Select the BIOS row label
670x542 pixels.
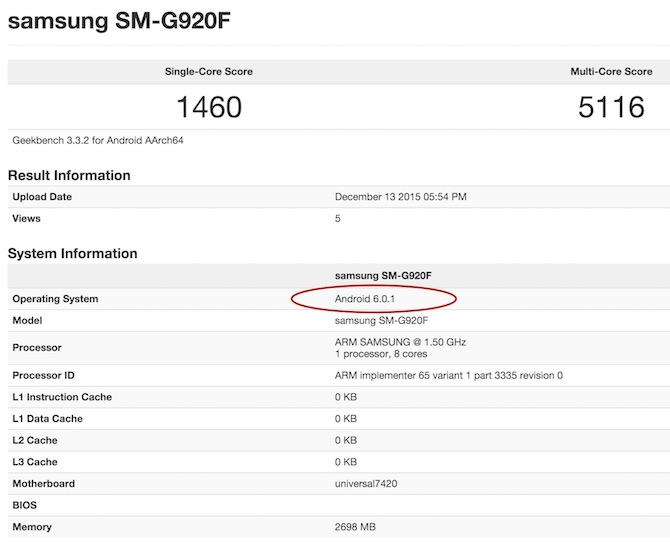coord(25,505)
